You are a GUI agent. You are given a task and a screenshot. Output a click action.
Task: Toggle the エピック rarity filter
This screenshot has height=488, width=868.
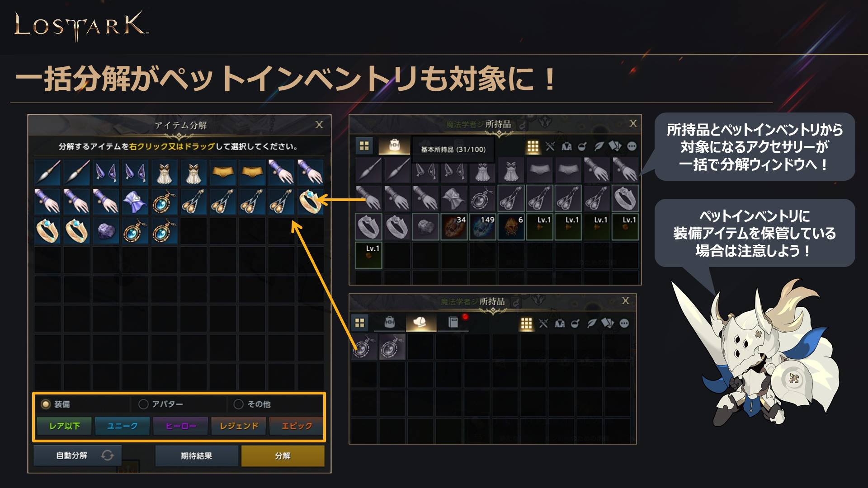(297, 426)
